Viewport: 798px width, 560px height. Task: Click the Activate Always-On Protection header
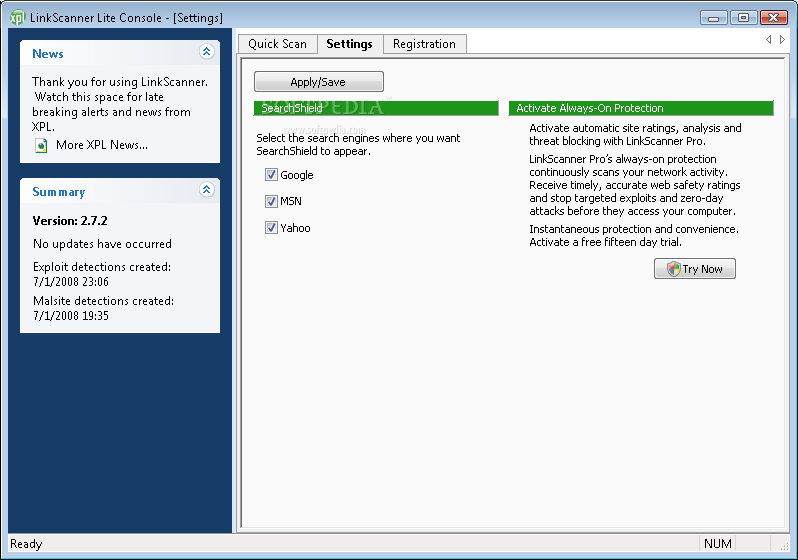coord(641,108)
